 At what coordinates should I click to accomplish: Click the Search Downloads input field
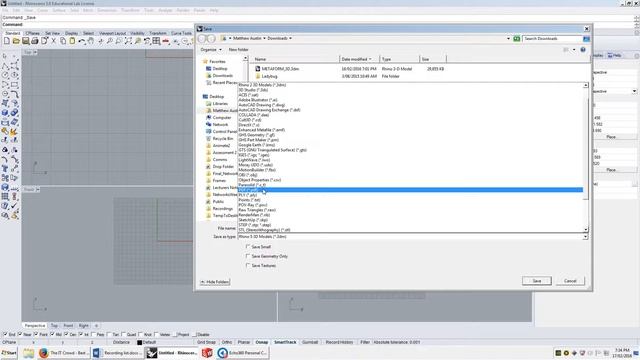552,38
